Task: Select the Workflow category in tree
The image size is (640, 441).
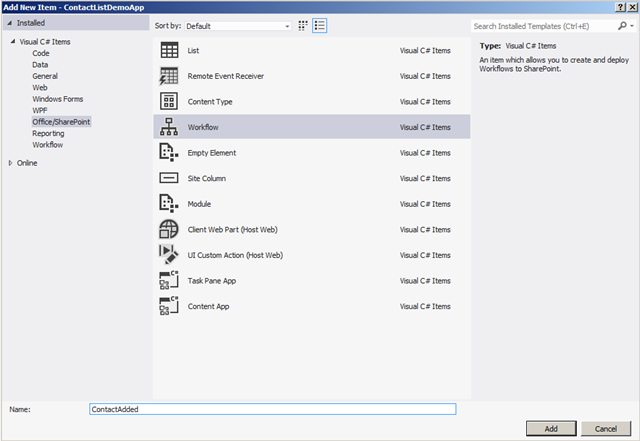Action: tap(48, 145)
